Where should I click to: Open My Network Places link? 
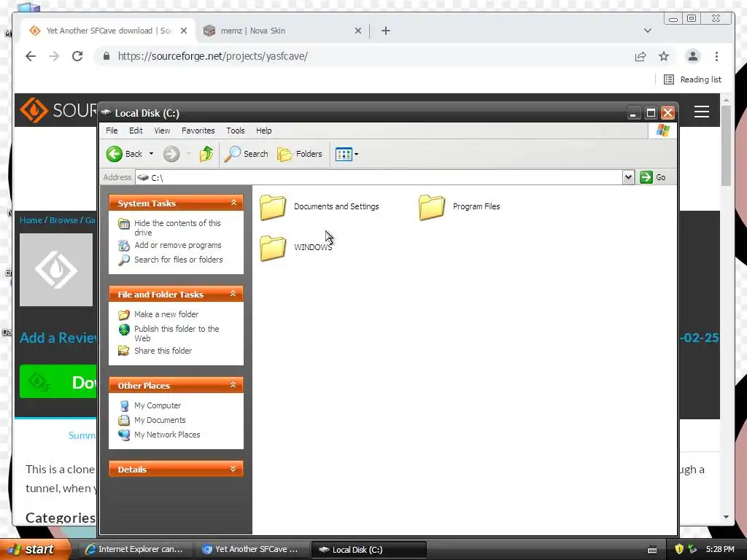(x=167, y=435)
